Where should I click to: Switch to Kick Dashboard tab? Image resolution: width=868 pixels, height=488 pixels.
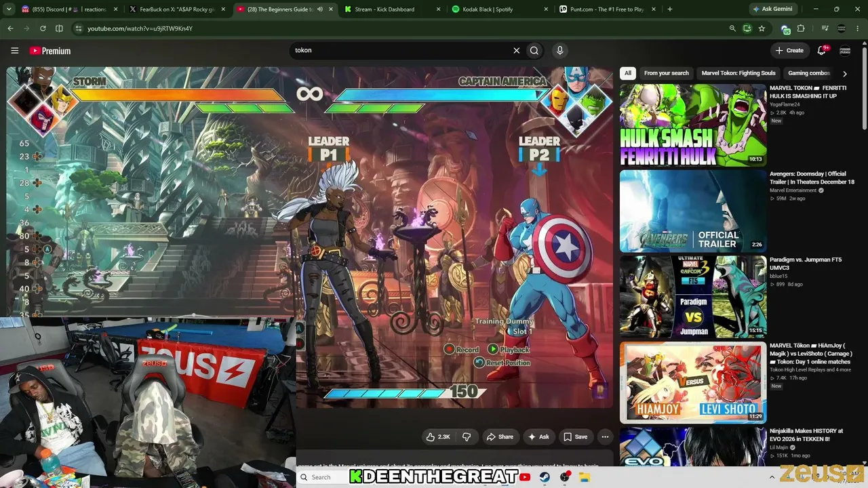392,9
